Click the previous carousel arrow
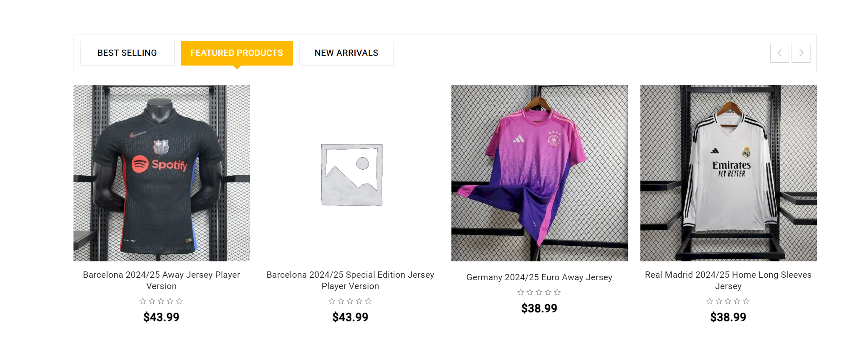This screenshot has width=868, height=337. coord(779,53)
